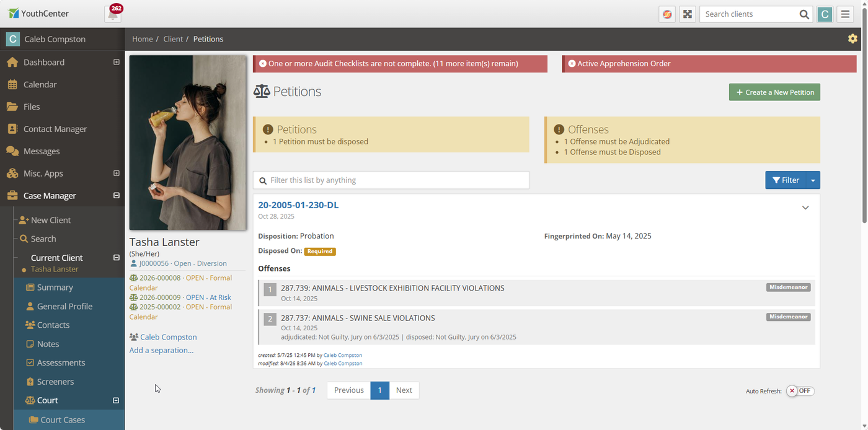Screen dimensions: 868x430
Task: Open the Calendar menu label
Action: coord(40,84)
